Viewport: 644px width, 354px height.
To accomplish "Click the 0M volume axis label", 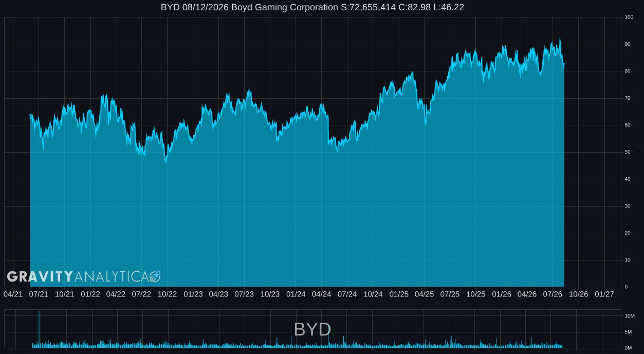I will pos(628,348).
